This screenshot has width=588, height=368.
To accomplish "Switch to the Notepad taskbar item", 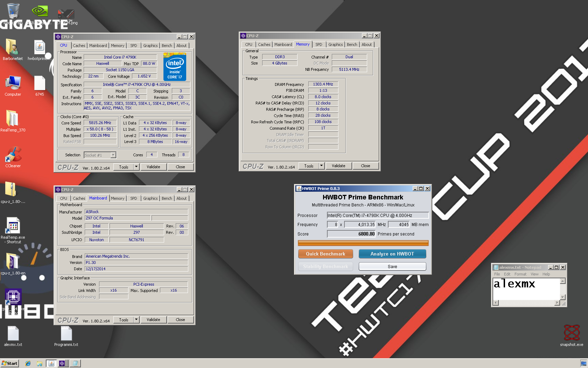I will [75, 363].
